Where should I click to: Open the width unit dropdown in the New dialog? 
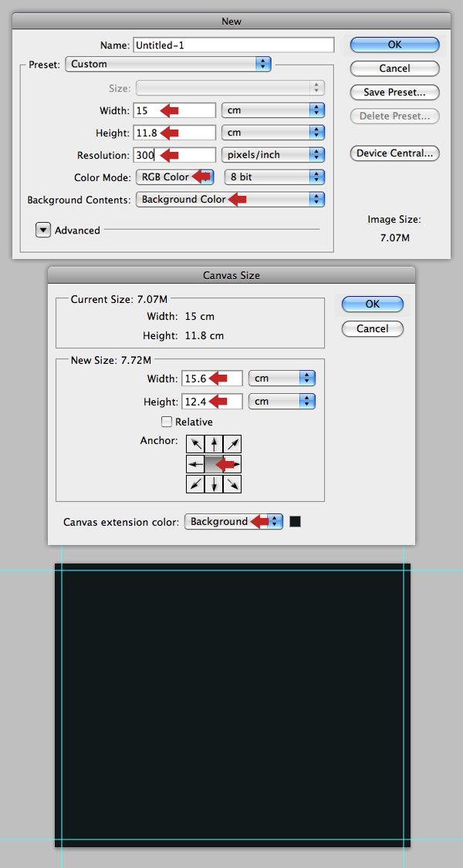[273, 110]
